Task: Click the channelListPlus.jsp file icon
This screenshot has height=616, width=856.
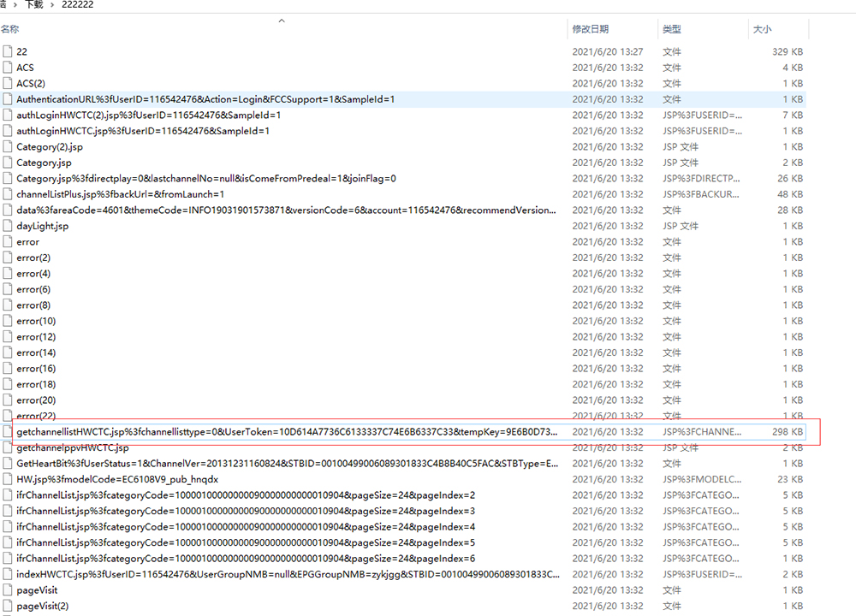Action: (x=8, y=195)
